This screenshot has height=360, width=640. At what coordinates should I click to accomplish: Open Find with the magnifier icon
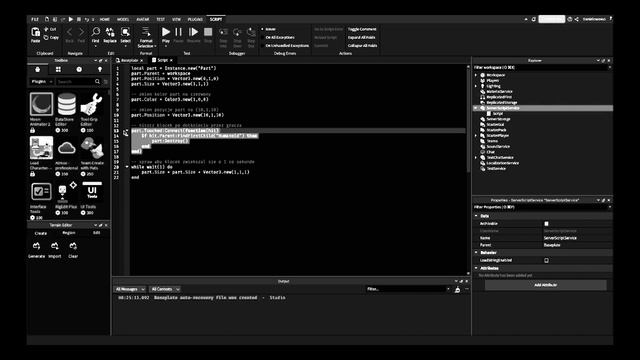point(96,32)
